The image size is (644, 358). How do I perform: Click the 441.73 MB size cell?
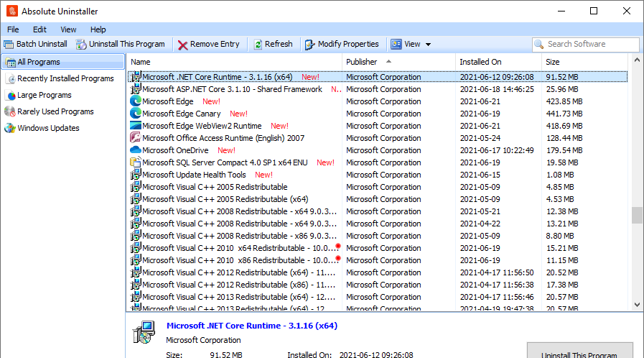pos(564,114)
